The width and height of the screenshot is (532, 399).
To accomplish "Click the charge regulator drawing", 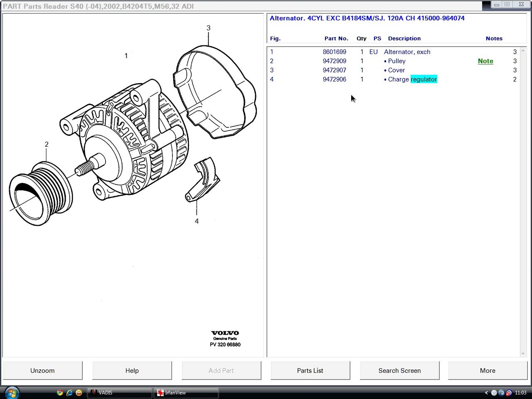I will [203, 179].
